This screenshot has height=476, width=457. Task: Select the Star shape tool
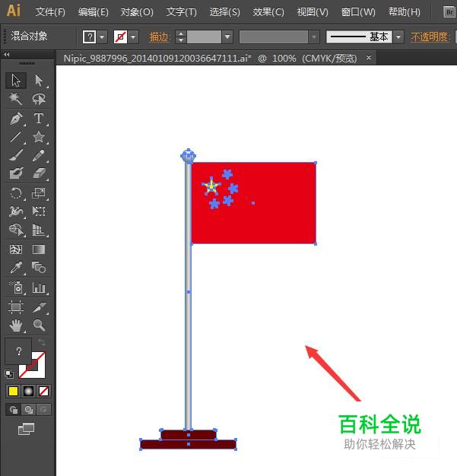[39, 137]
